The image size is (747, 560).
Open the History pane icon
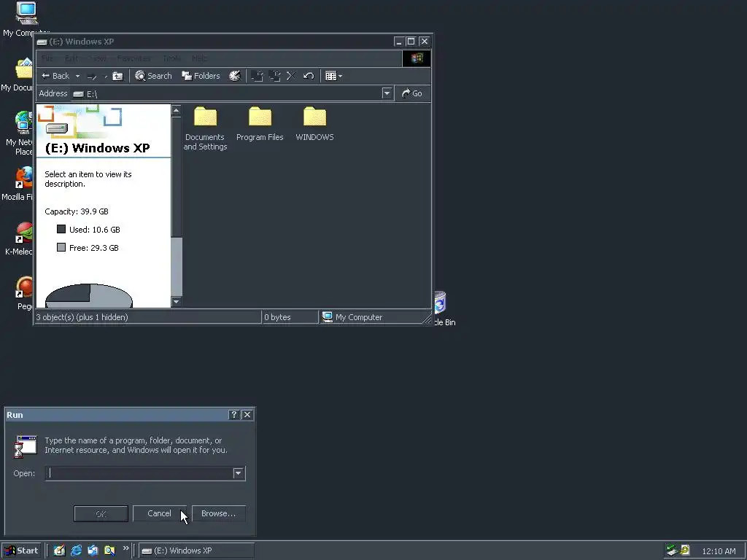235,76
